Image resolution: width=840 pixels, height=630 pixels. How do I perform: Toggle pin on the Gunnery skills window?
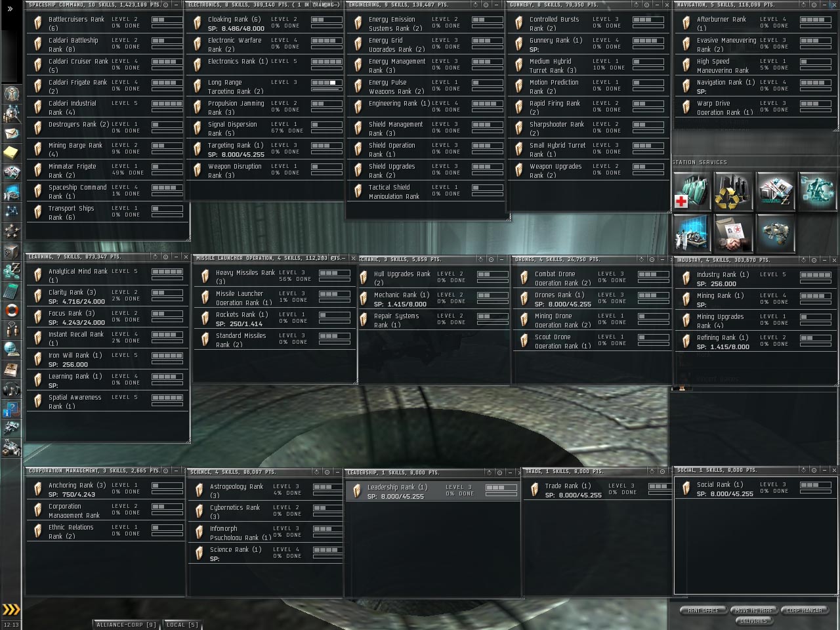[636, 5]
